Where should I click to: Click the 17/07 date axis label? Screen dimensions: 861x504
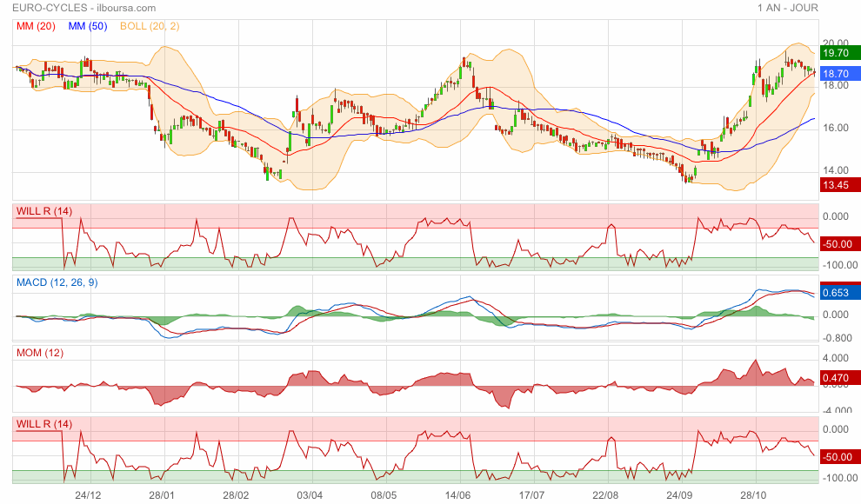[x=531, y=495]
